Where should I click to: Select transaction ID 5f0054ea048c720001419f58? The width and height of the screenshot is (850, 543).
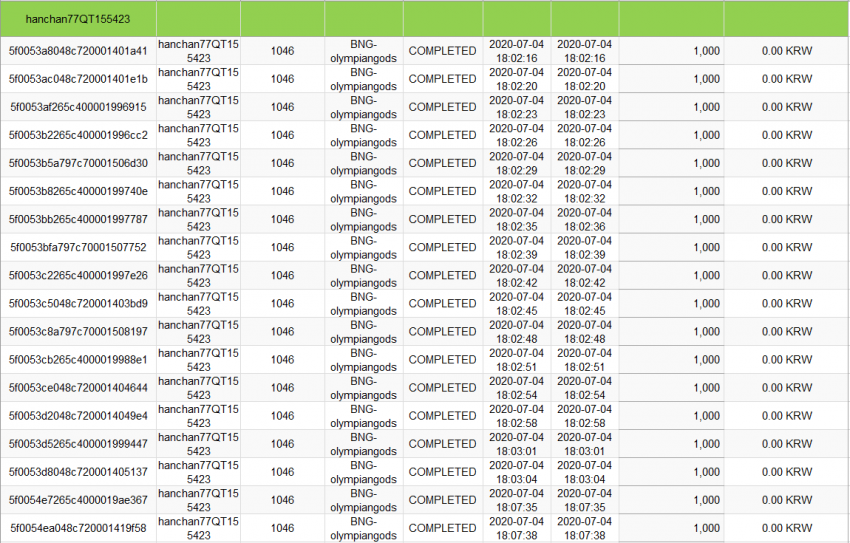(78, 528)
